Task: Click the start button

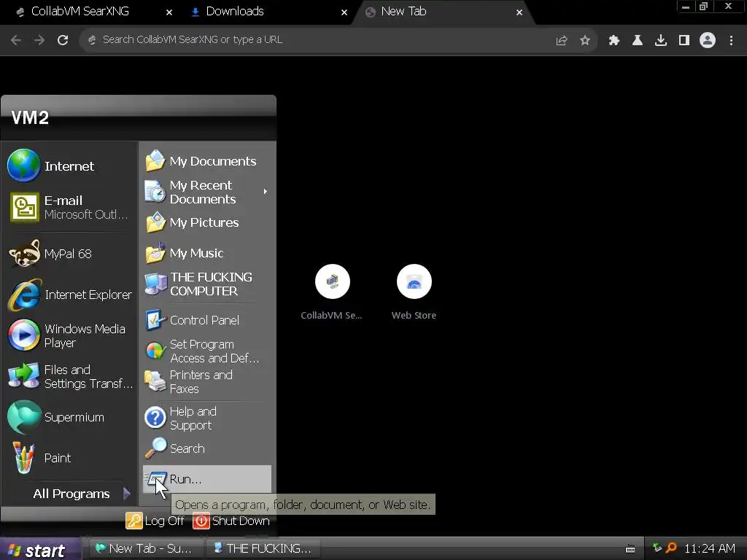Action: pyautogui.click(x=40, y=550)
